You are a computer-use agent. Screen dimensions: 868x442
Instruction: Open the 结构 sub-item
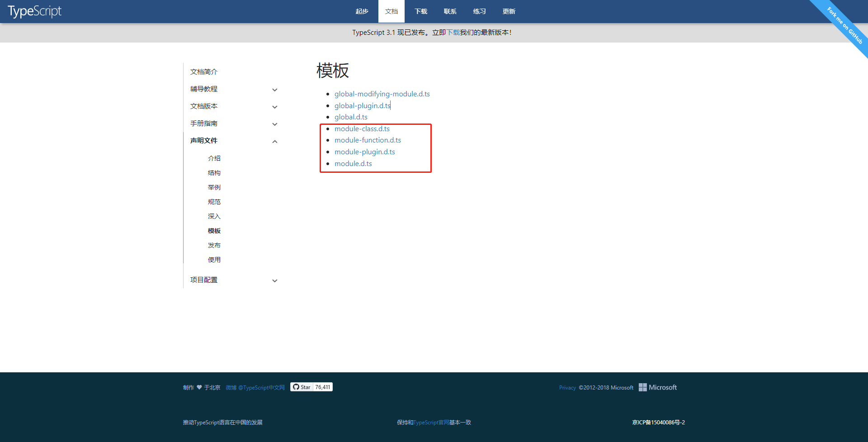214,173
